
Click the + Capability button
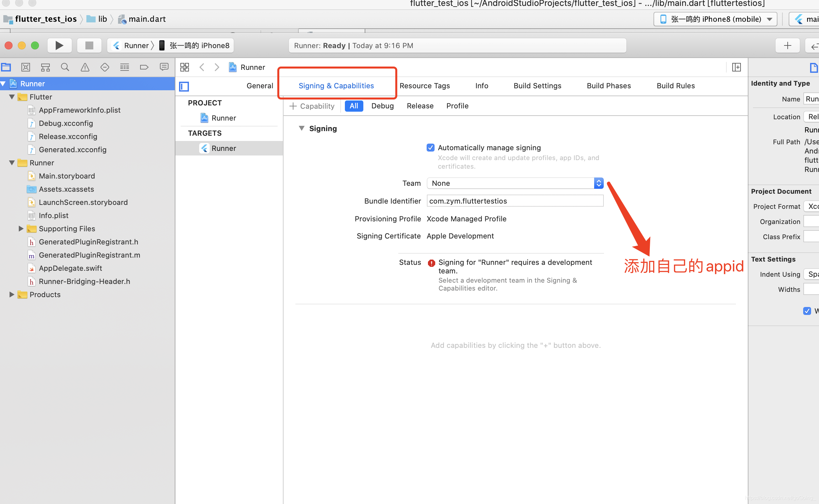[312, 106]
